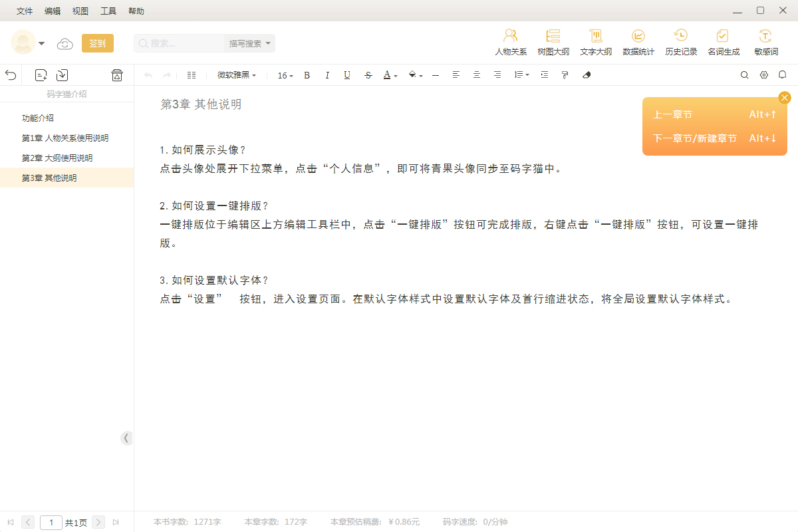
Task: Open the 人物关系 character relations tool
Action: coord(510,42)
